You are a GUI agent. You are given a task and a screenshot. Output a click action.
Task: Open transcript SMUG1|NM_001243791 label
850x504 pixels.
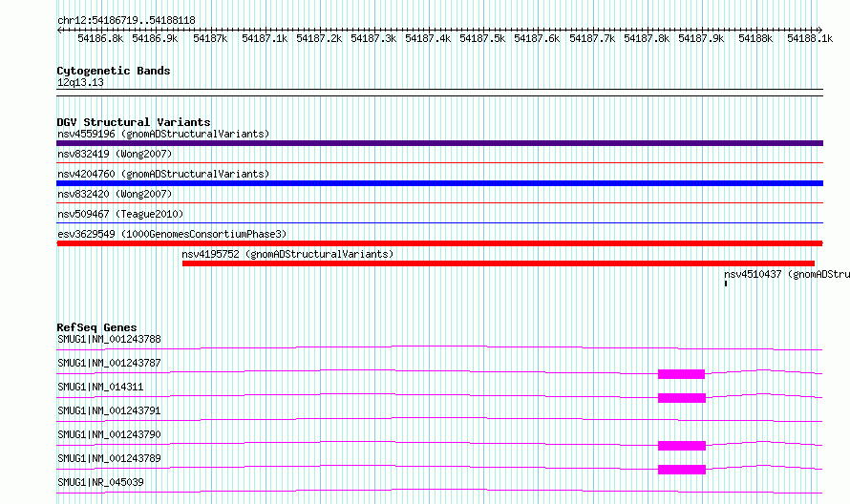tap(109, 410)
